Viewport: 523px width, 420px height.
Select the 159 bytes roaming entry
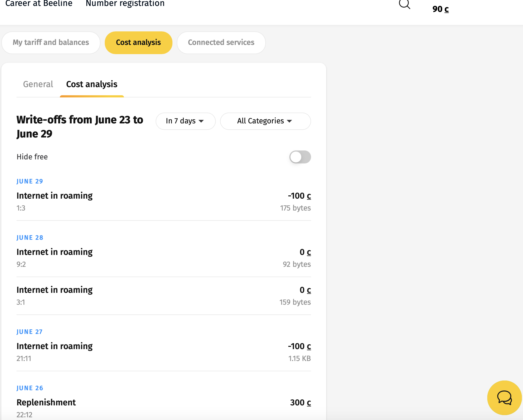[164, 296]
